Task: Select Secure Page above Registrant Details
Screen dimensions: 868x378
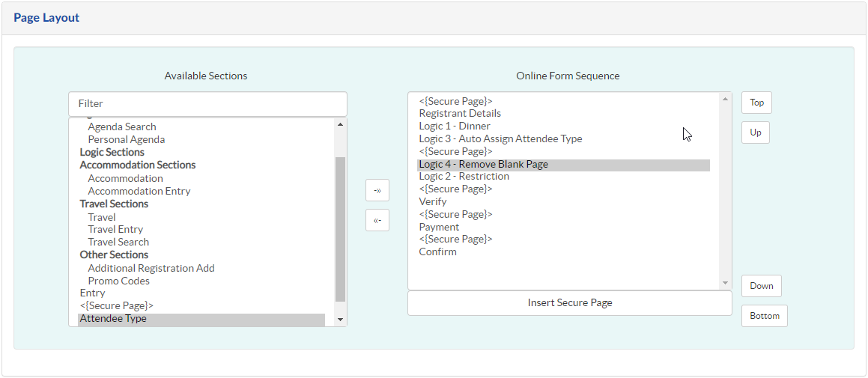Action: (x=455, y=101)
